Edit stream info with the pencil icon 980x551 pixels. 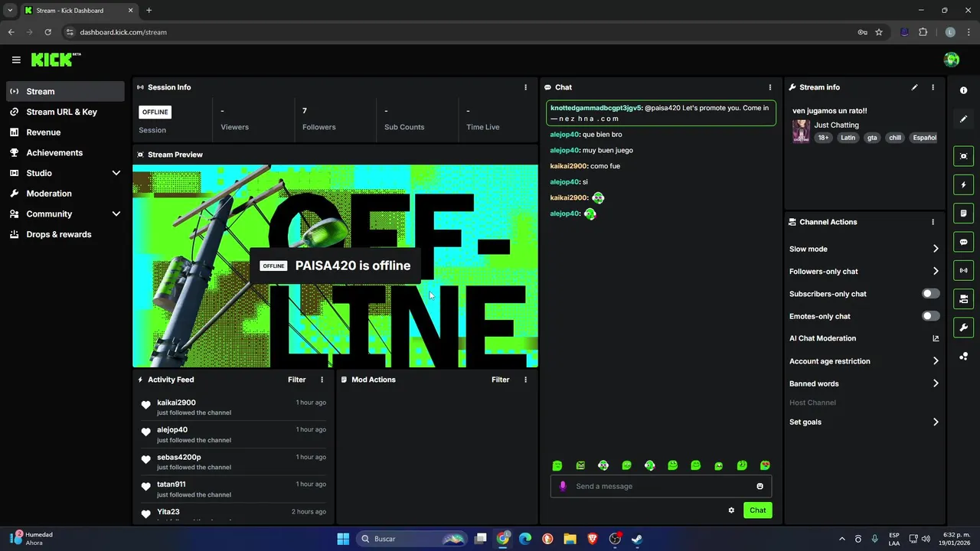click(x=914, y=87)
